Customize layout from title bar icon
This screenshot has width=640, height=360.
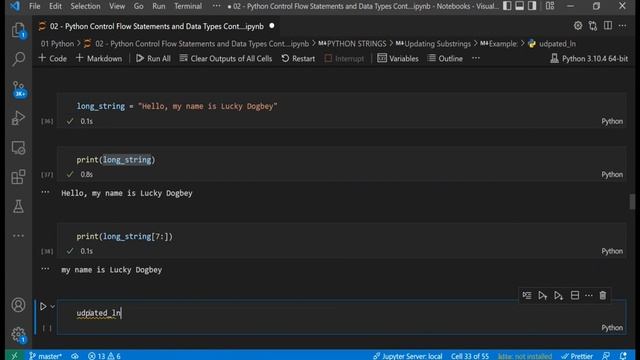coord(550,6)
